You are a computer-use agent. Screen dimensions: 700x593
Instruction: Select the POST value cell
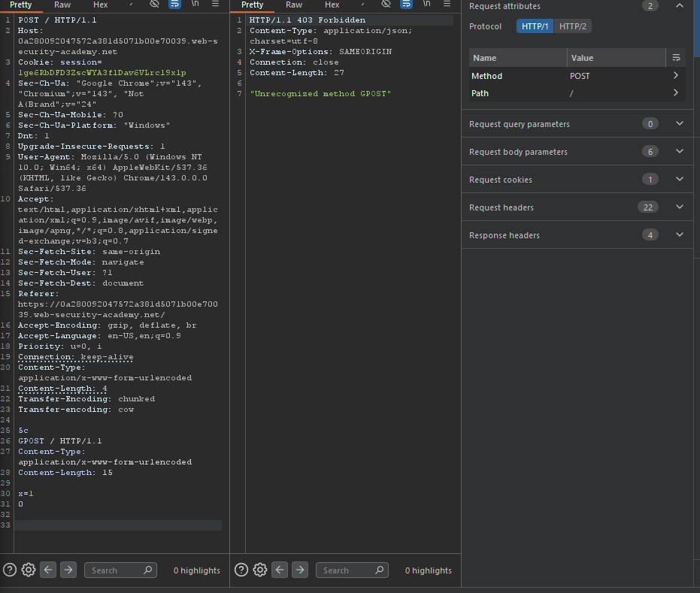tap(580, 76)
